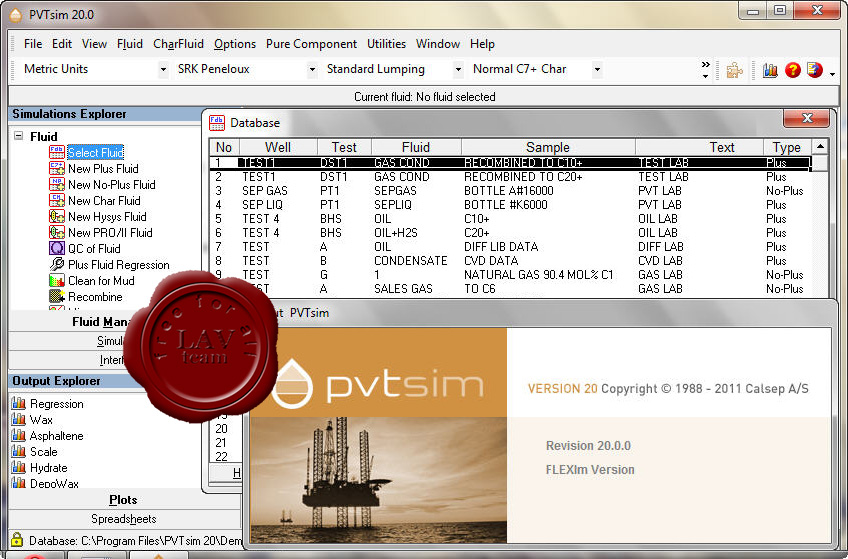The height and width of the screenshot is (559, 848).
Task: Click the New Hysys Fluid icon
Action: point(57,217)
